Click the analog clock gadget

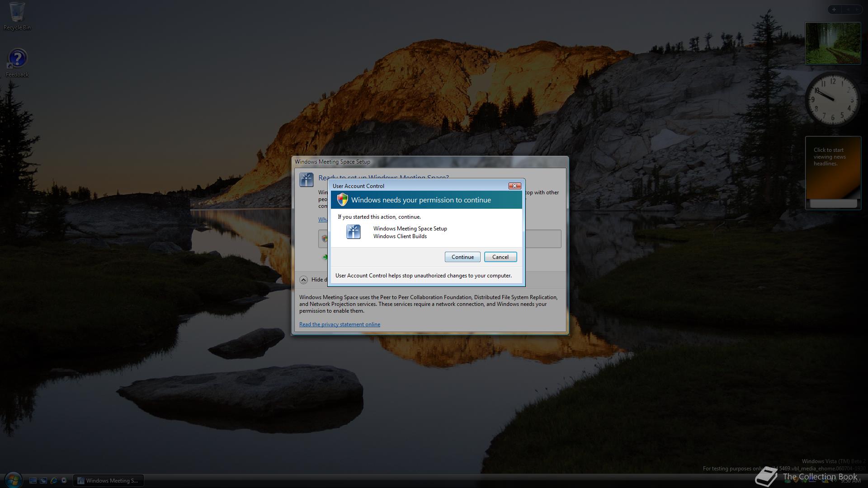(x=832, y=99)
